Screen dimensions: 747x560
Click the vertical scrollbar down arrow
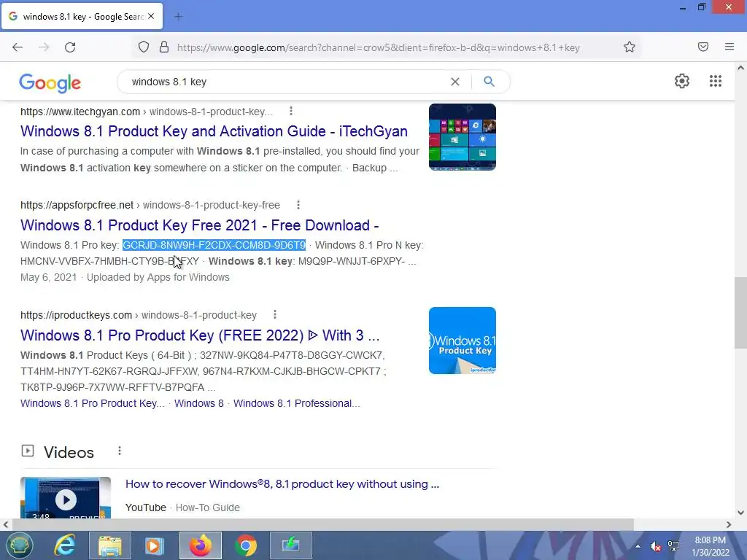pyautogui.click(x=740, y=513)
